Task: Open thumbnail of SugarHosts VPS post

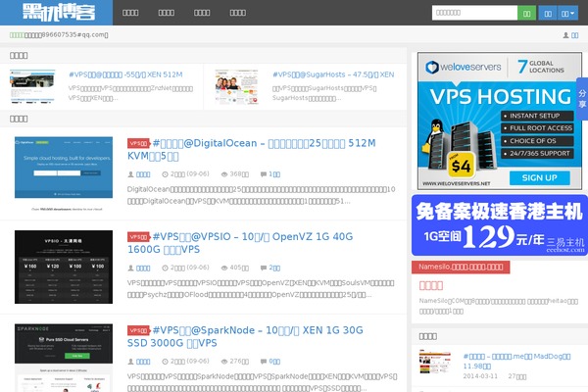Action: [x=236, y=86]
